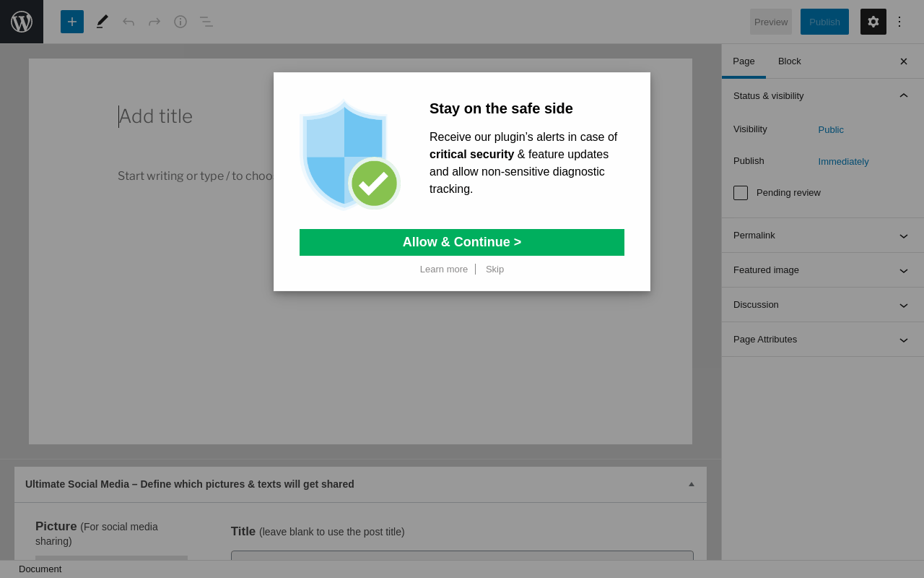The height and width of the screenshot is (578, 924).
Task: Switch to the Block tab
Action: [789, 61]
